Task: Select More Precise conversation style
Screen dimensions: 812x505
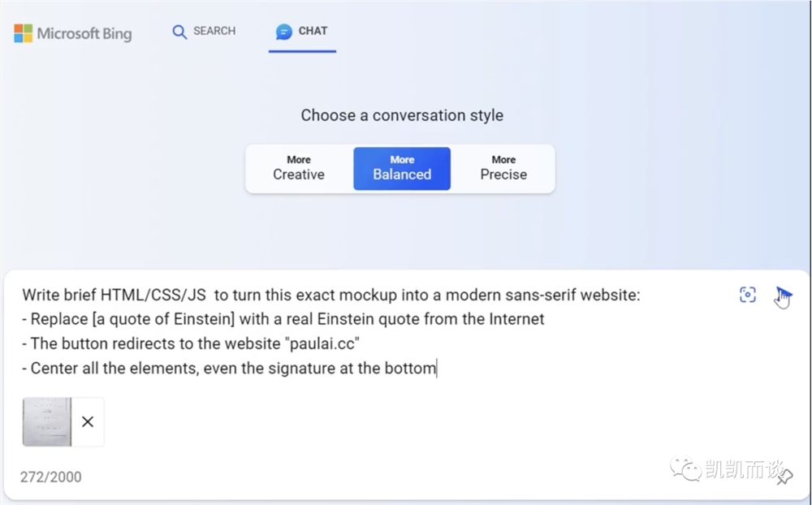Action: (503, 168)
